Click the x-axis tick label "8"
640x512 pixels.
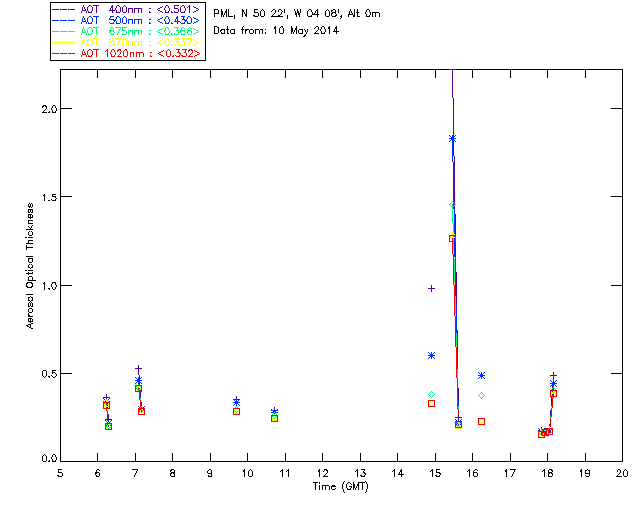pyautogui.click(x=173, y=473)
